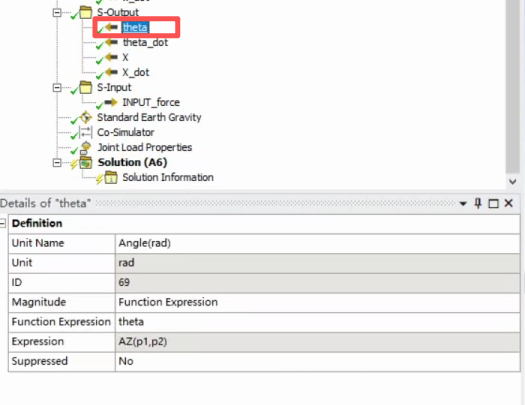This screenshot has width=525, height=405.
Task: Click the S-Output folder icon
Action: 86,12
